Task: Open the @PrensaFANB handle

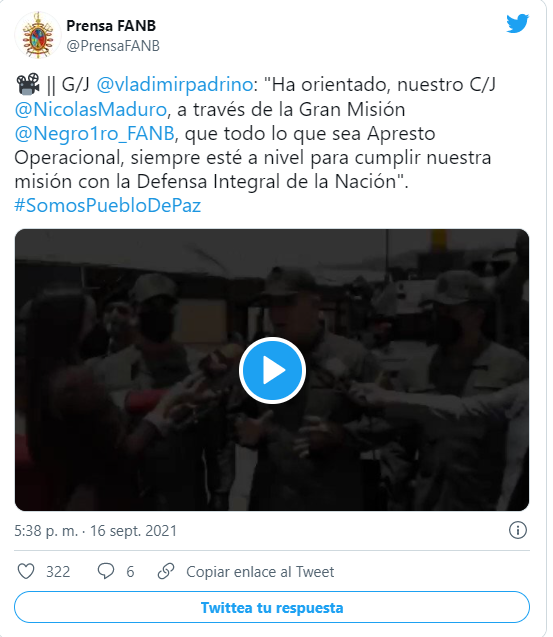Action: point(113,46)
